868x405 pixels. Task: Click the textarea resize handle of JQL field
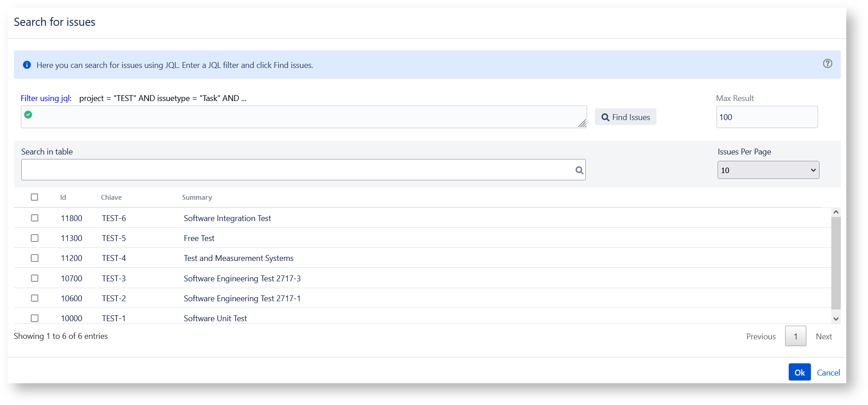[x=582, y=123]
